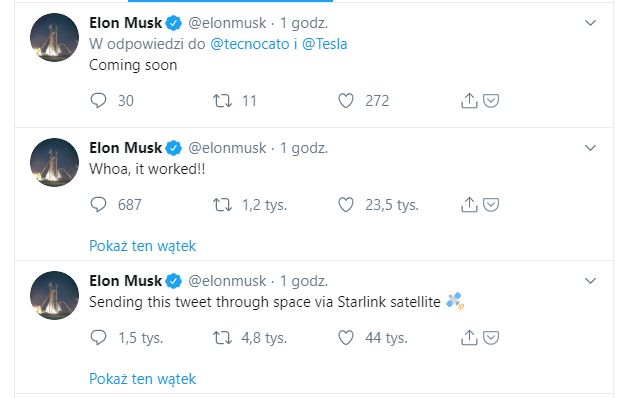Expand options chevron on Starlink tweet
This screenshot has width=629, height=398.
(x=590, y=281)
